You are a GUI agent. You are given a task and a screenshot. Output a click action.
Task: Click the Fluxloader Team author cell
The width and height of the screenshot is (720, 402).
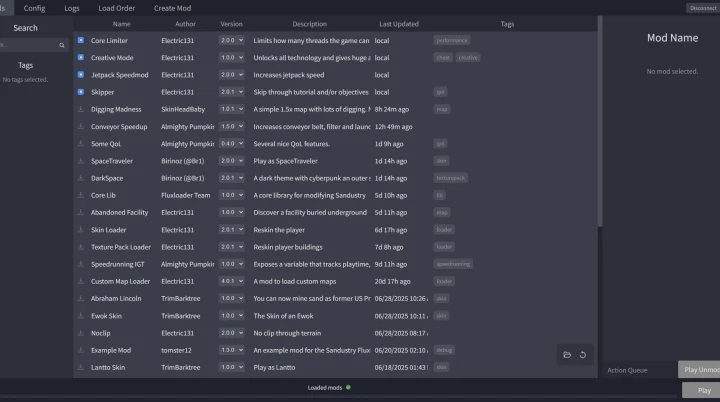pos(186,195)
